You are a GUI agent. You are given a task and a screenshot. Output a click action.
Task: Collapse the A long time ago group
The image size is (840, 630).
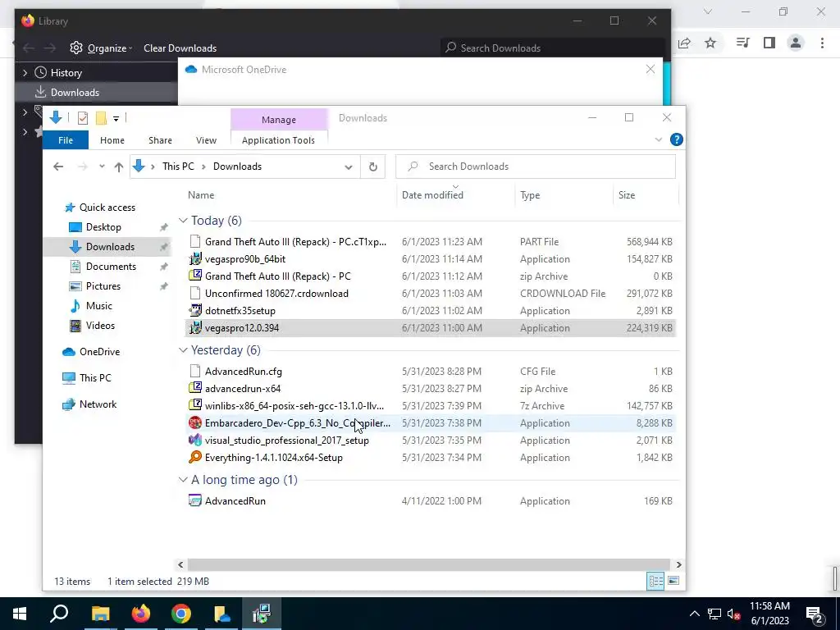coord(183,480)
